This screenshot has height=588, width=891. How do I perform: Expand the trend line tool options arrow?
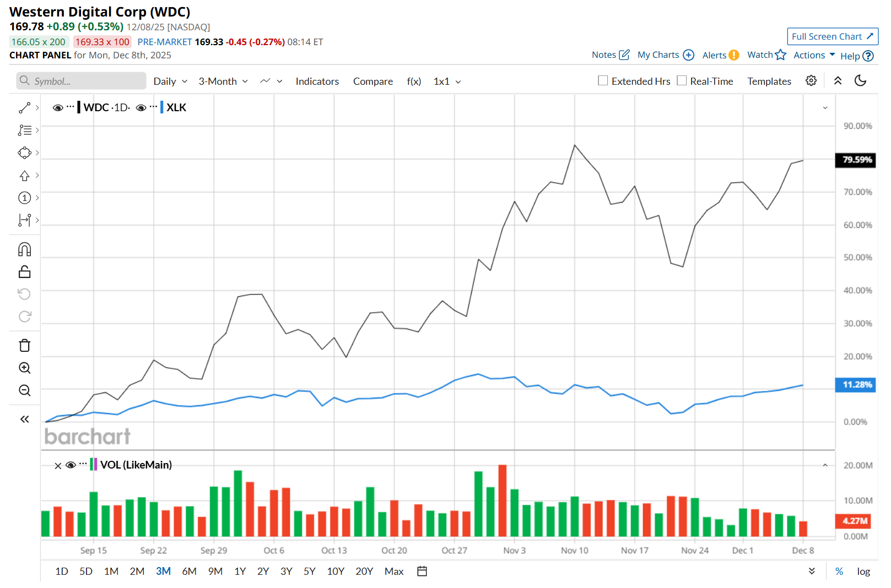(37, 108)
